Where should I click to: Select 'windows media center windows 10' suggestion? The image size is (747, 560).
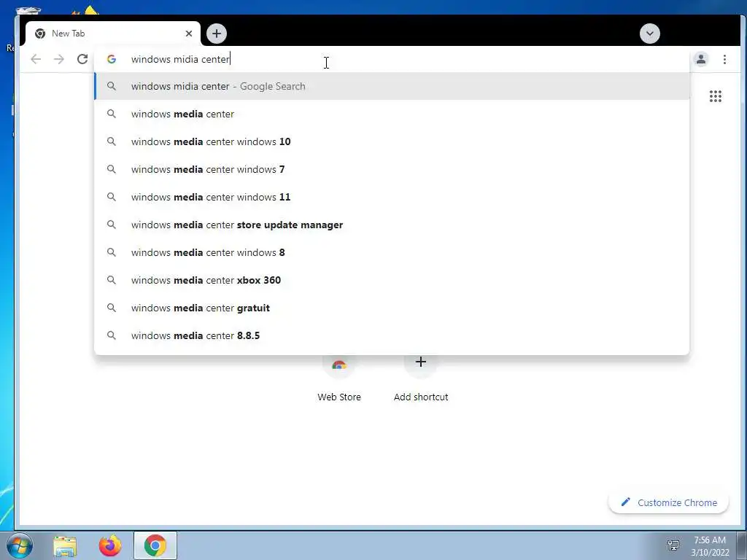pyautogui.click(x=392, y=141)
